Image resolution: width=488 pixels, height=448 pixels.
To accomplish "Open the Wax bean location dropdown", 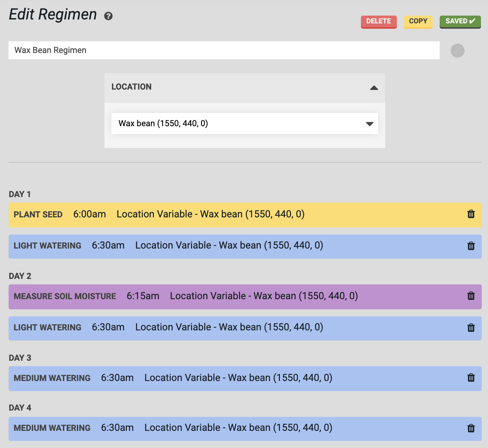I will coord(244,123).
